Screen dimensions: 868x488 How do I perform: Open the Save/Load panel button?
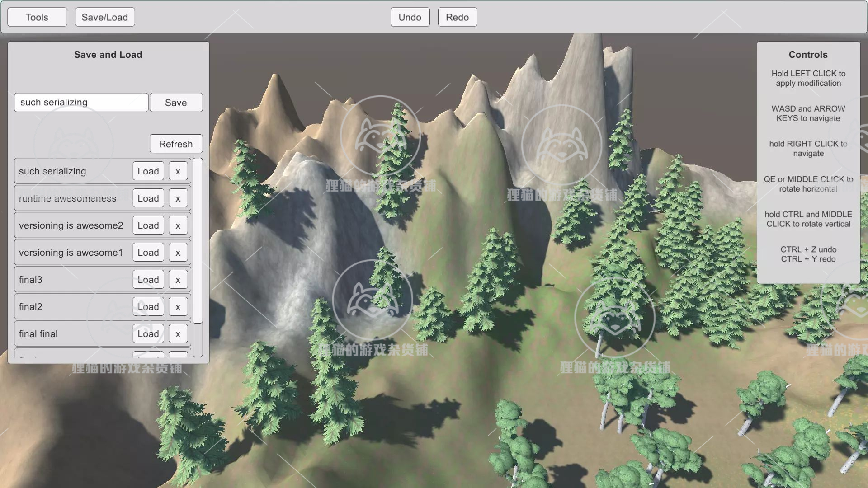point(105,17)
